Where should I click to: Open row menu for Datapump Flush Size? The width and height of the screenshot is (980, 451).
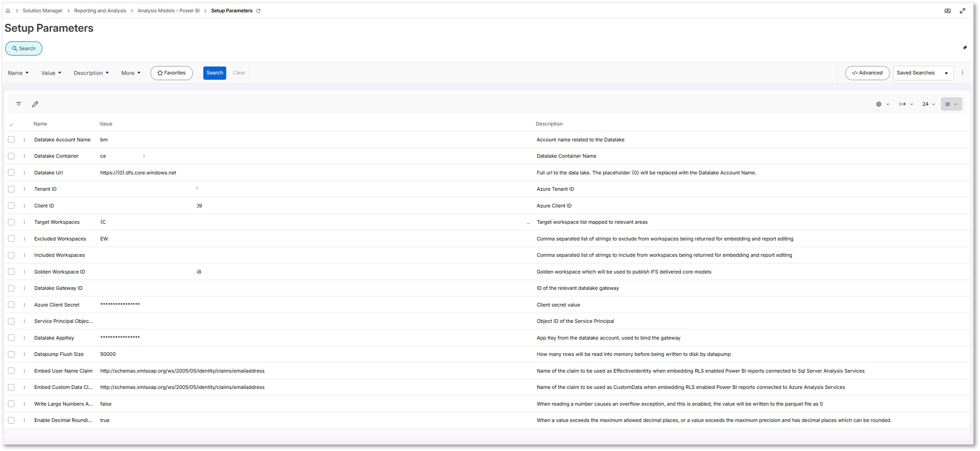[24, 354]
